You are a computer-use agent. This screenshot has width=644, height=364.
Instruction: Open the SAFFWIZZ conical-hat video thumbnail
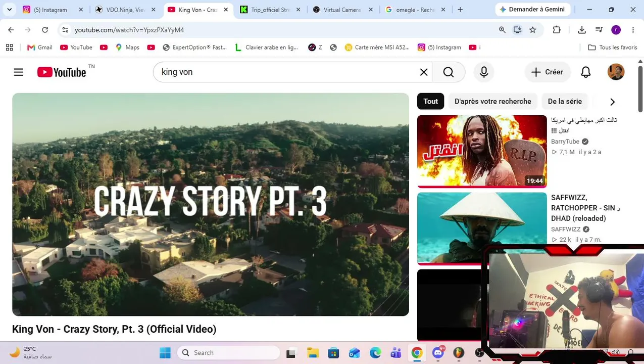coord(482,228)
